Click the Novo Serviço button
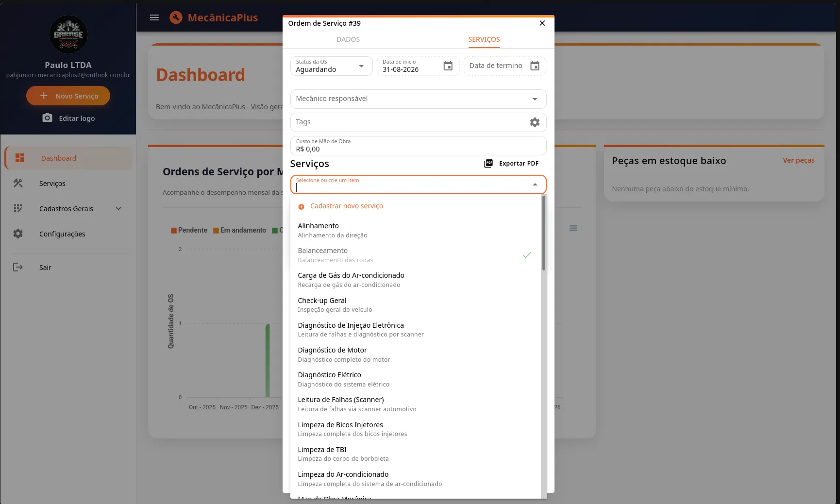Image resolution: width=840 pixels, height=504 pixels. (x=68, y=96)
